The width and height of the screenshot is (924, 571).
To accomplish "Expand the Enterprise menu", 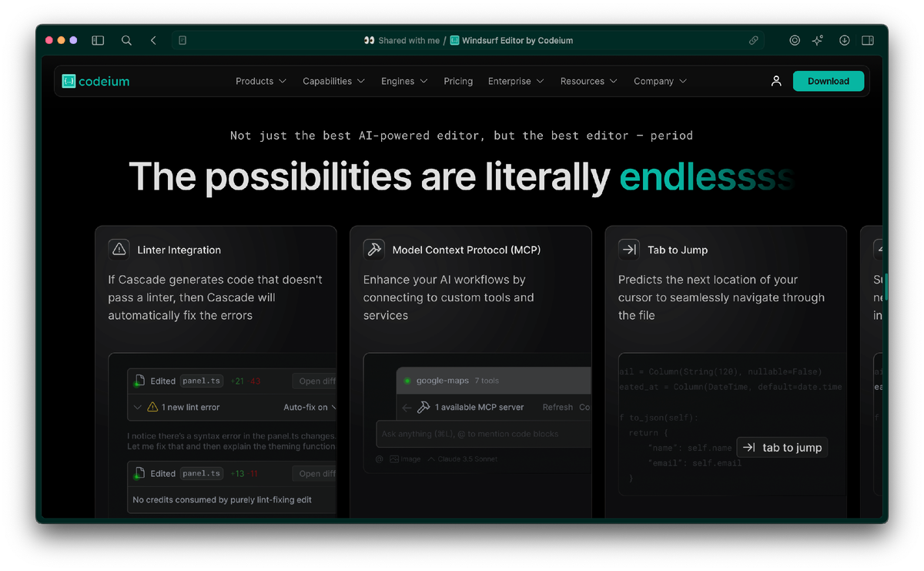I will click(x=516, y=81).
